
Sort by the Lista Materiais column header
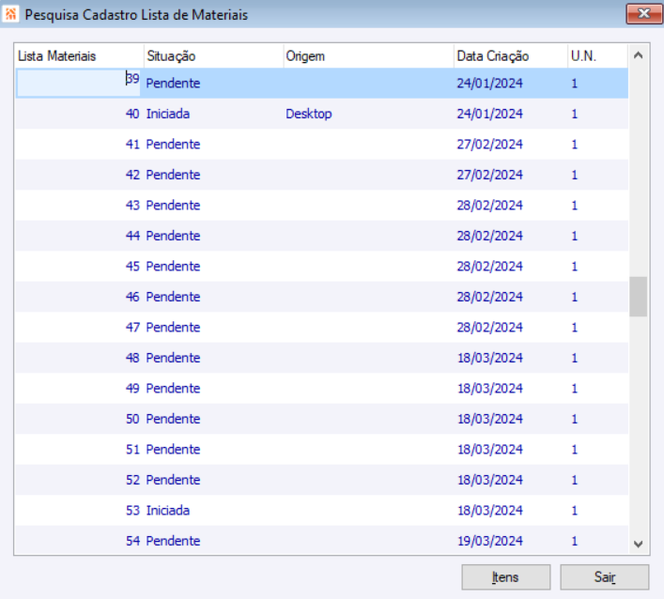pos(80,56)
